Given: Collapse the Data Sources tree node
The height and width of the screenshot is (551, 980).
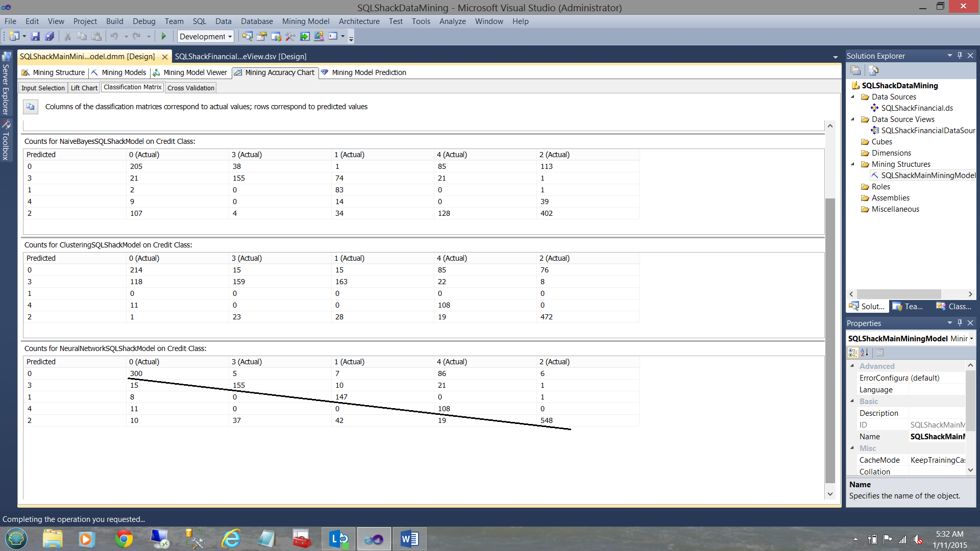Looking at the screenshot, I should pyautogui.click(x=852, y=97).
